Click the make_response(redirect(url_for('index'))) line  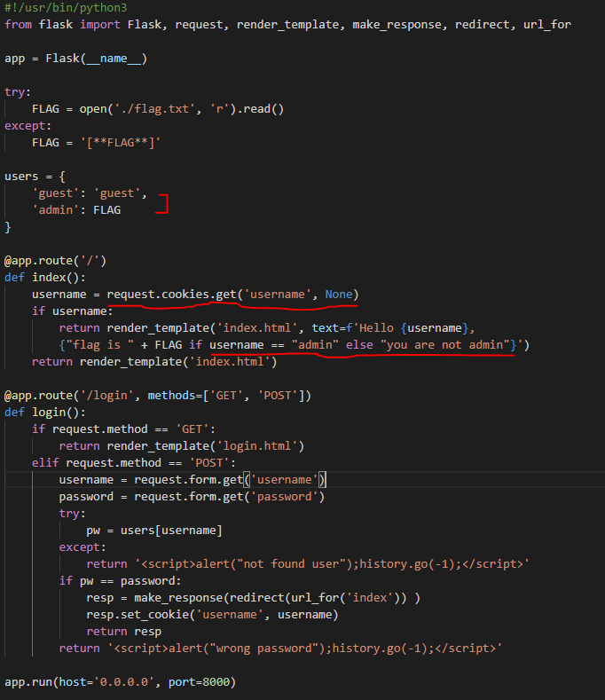[253, 598]
